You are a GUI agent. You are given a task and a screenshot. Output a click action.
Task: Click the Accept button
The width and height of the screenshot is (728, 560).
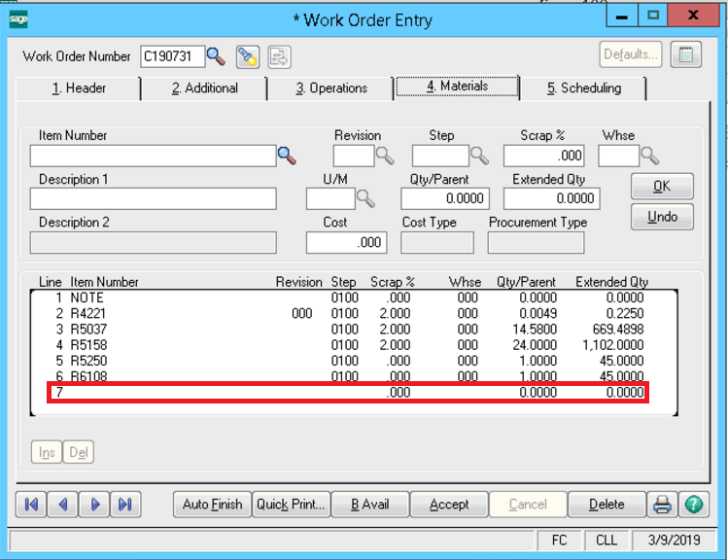click(449, 505)
